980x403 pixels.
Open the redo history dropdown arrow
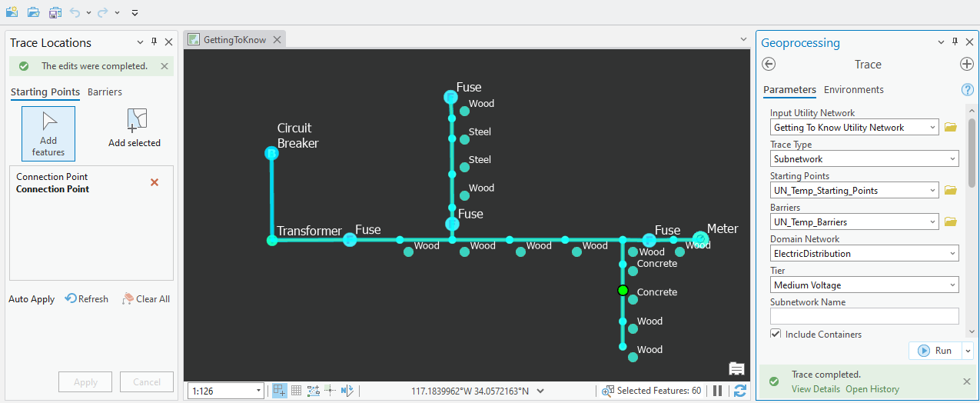(116, 13)
